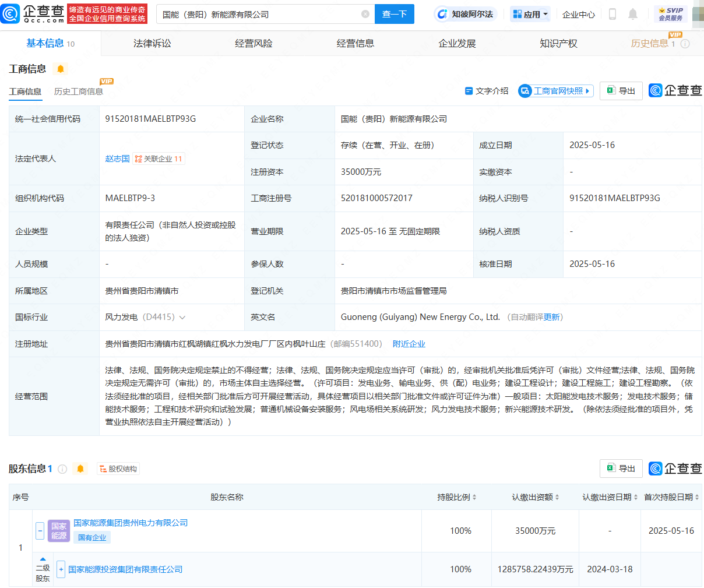Collapse the 国家能源集团贵州电力 row with minus toggle

click(40, 531)
